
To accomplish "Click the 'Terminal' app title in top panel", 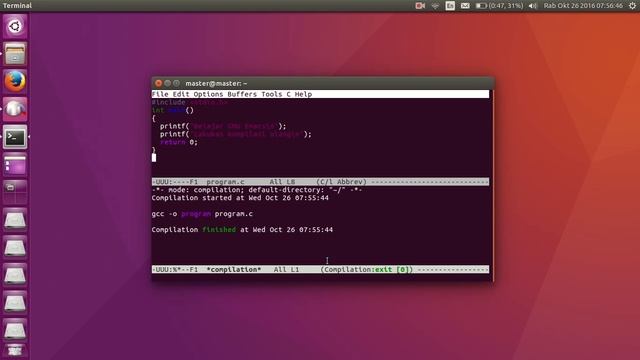I will point(17,6).
